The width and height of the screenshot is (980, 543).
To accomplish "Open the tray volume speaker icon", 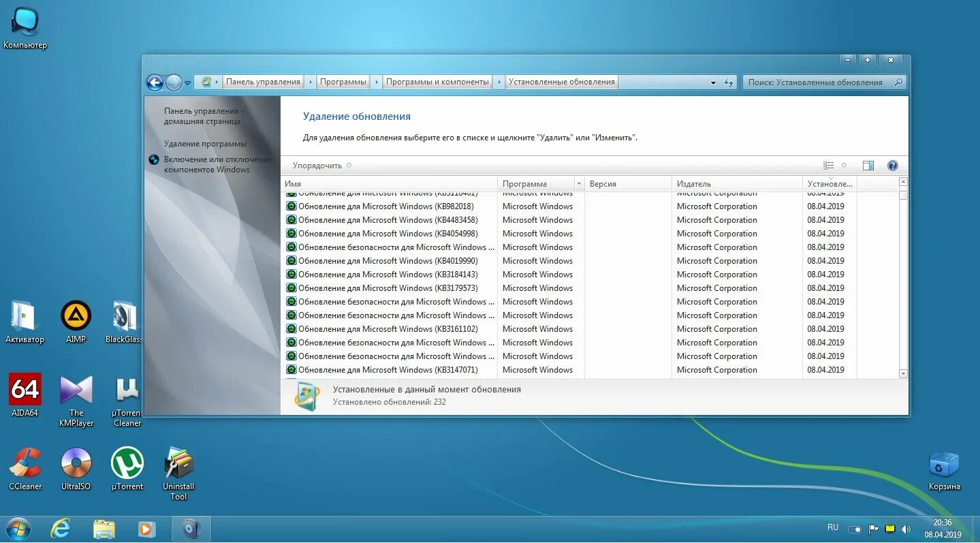I will coord(906,529).
